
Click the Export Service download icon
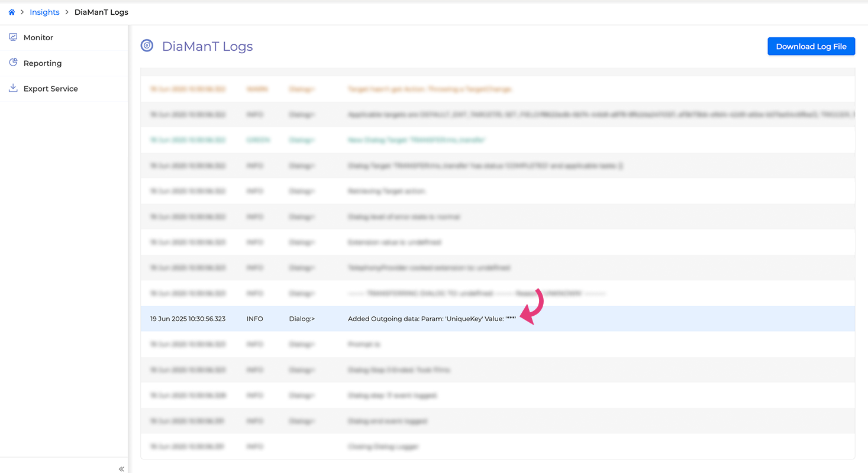[13, 89]
